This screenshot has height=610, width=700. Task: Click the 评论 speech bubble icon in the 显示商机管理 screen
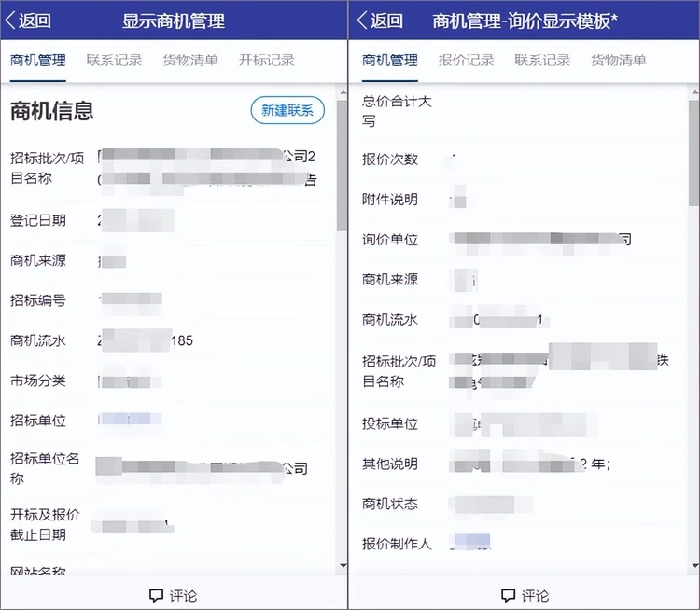[x=156, y=595]
